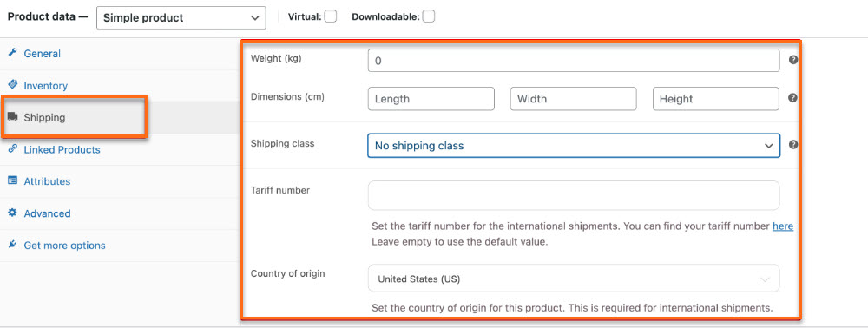Click into the Width dimension field
This screenshot has height=328, width=868.
click(574, 98)
